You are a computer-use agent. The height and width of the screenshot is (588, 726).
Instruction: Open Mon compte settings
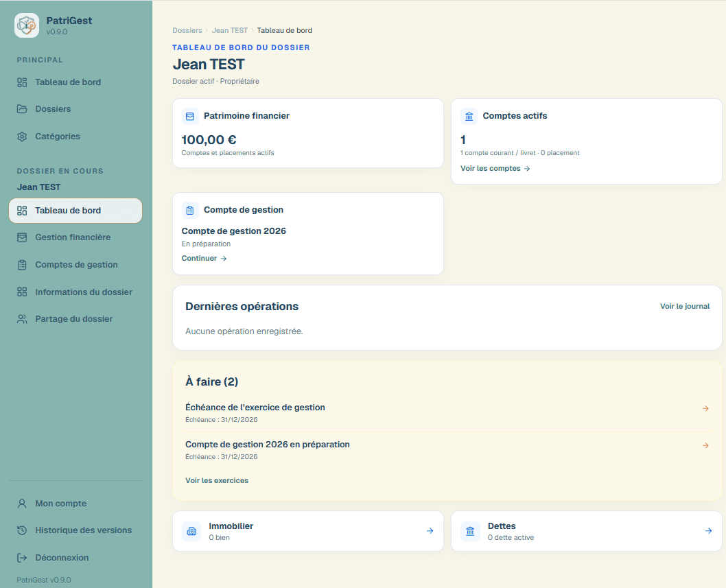[x=75, y=504]
